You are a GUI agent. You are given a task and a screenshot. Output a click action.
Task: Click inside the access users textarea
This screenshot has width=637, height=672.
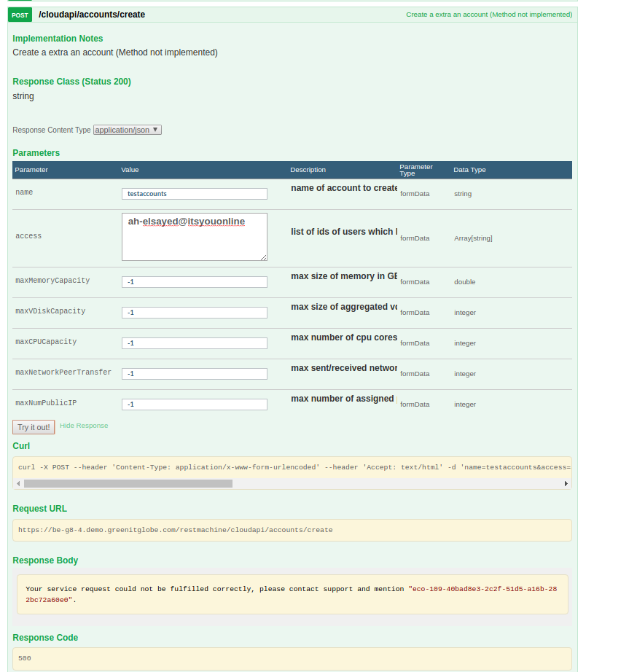click(194, 236)
